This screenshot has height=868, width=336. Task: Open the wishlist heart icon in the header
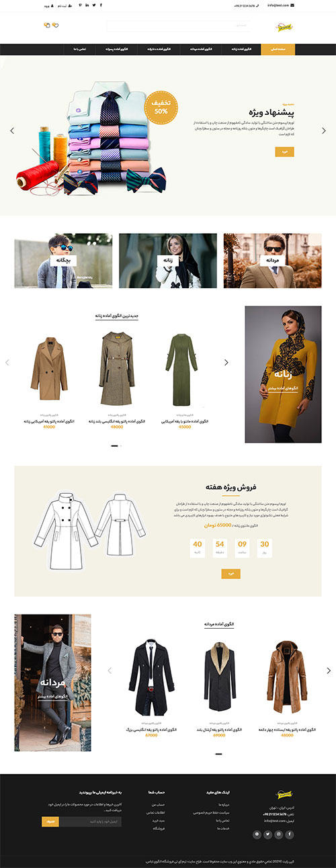pos(56,26)
